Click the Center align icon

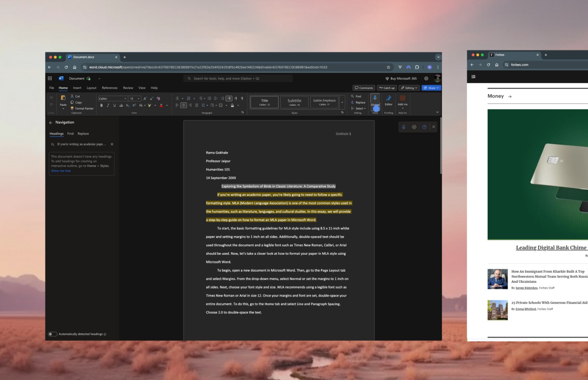coord(183,105)
